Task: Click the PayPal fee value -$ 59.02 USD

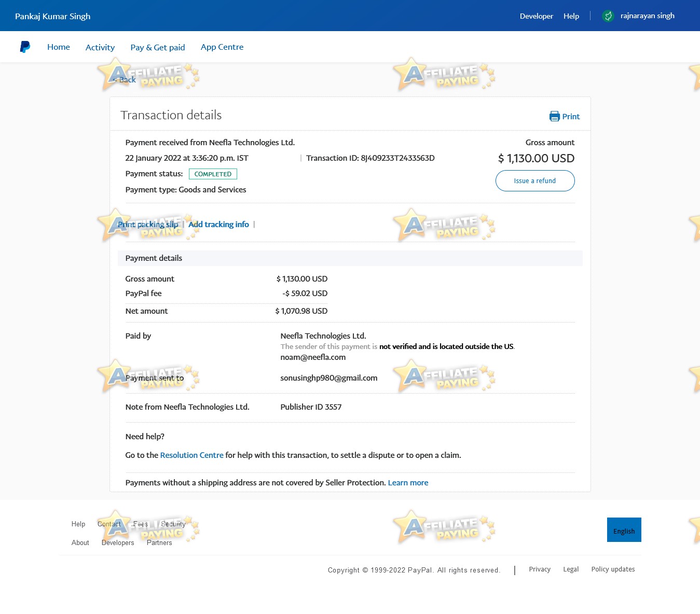Action: point(305,294)
